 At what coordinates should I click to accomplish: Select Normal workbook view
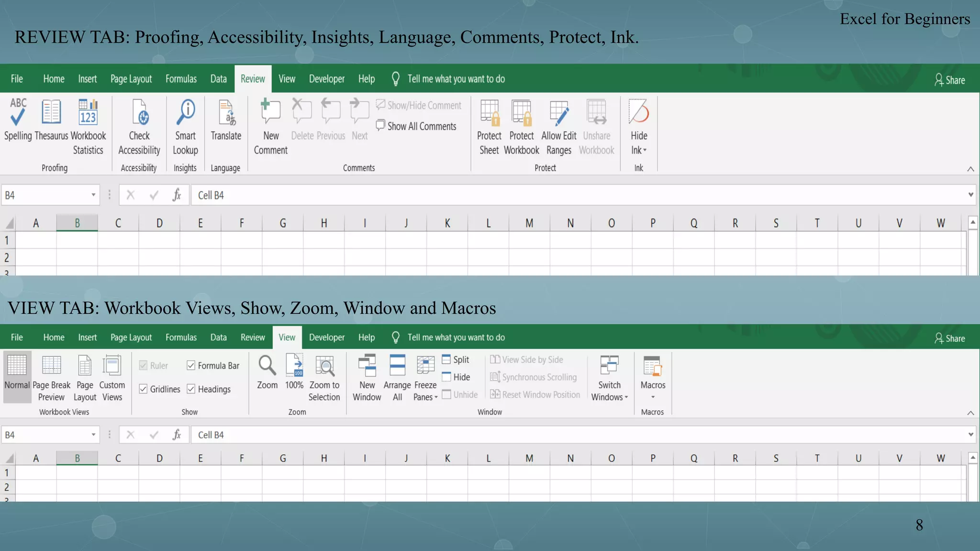pos(17,376)
